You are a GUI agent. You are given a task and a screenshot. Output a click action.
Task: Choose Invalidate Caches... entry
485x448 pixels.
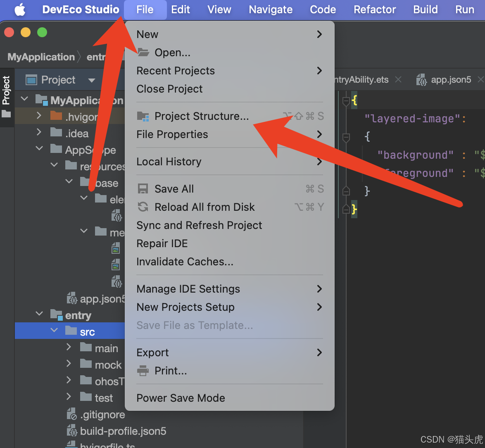click(x=230, y=262)
